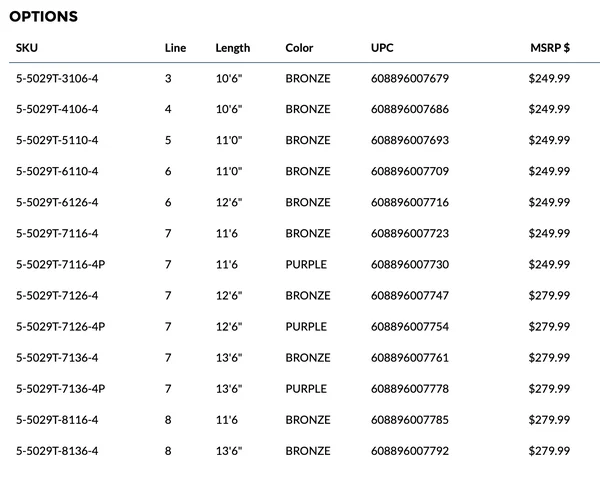Select SKU 5-5029T-6126-4

pos(57,202)
